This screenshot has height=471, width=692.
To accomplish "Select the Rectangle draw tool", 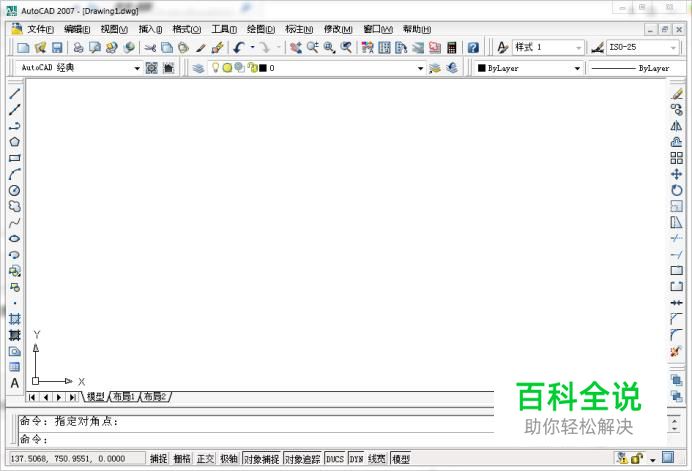I will 15,158.
